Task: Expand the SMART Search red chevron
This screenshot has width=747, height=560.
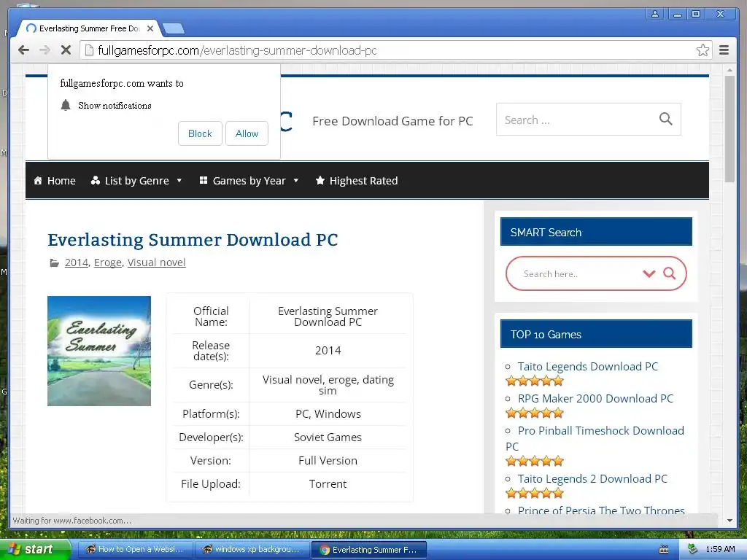Action: [x=649, y=273]
